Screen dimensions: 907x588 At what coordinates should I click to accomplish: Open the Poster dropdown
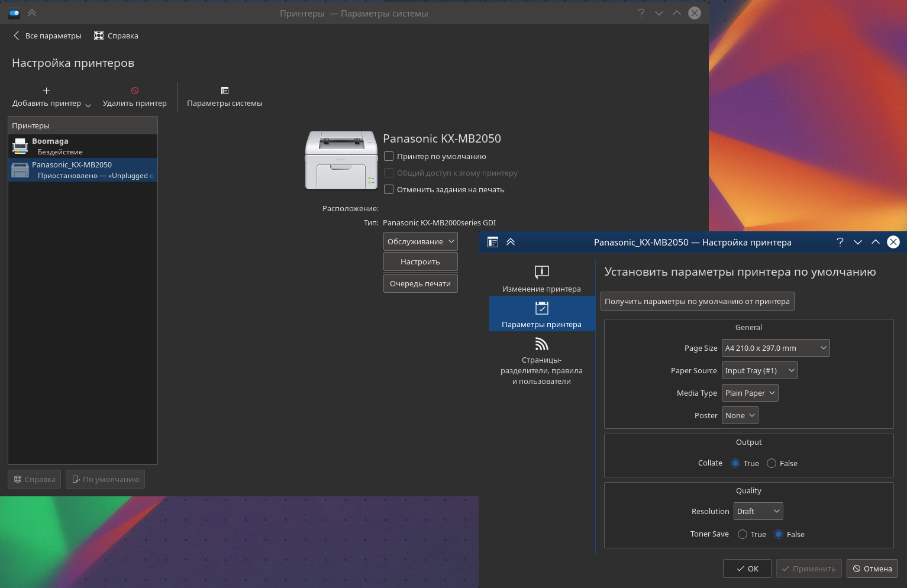pos(740,416)
